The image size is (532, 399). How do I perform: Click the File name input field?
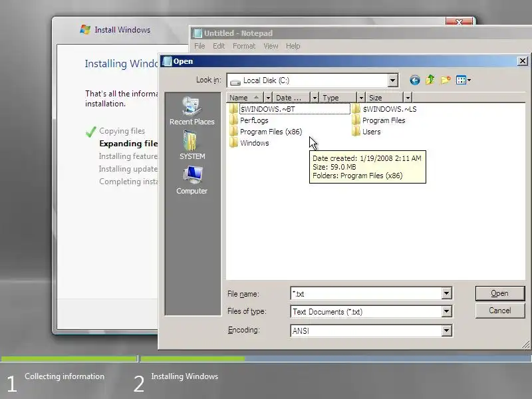coord(366,293)
